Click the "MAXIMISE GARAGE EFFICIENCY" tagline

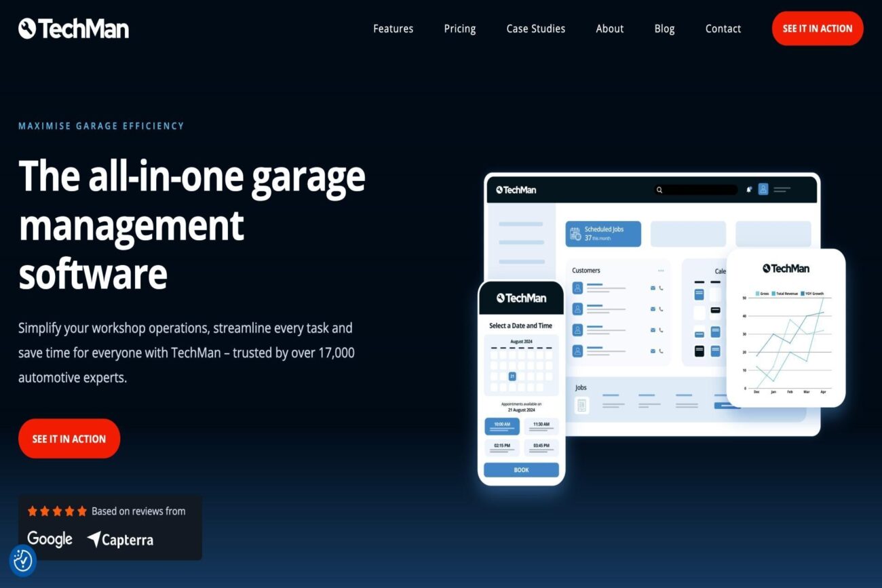[x=101, y=126]
